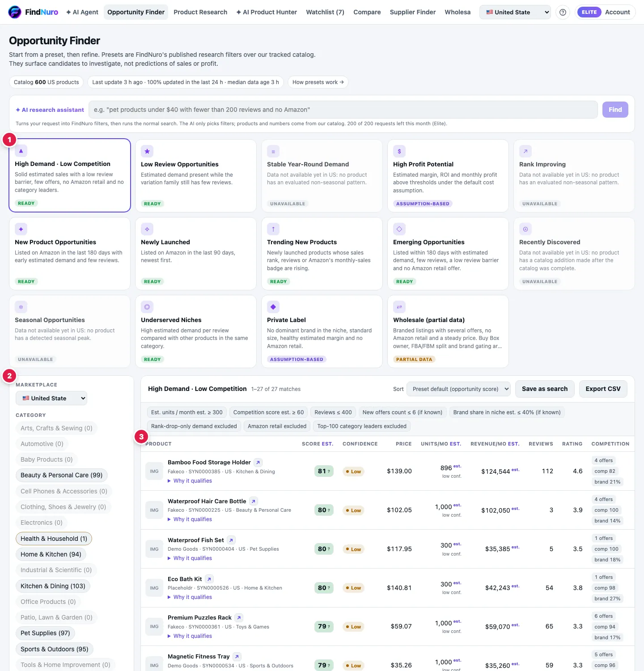Click the Underserved Niches circle icon
The height and width of the screenshot is (671, 644).
147,307
